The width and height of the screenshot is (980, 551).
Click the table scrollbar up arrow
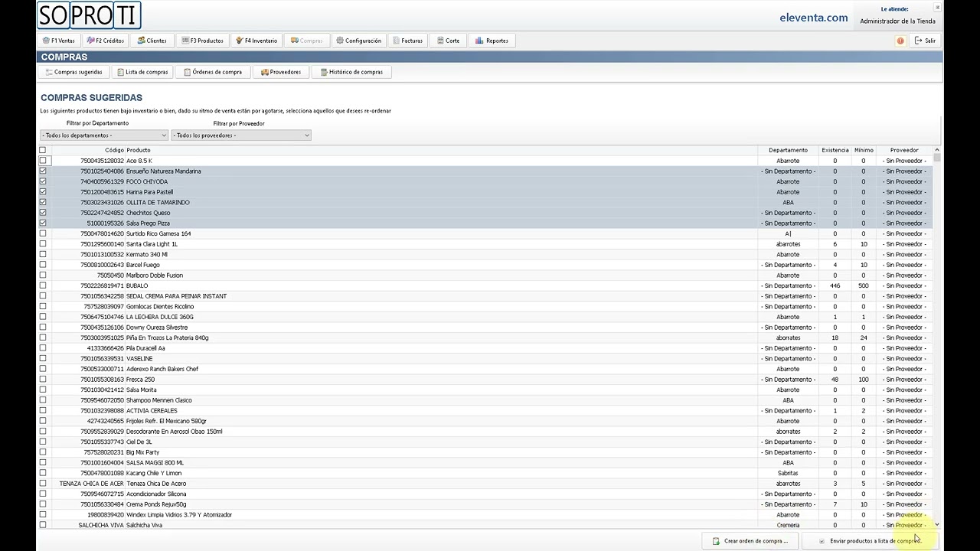[x=937, y=150]
